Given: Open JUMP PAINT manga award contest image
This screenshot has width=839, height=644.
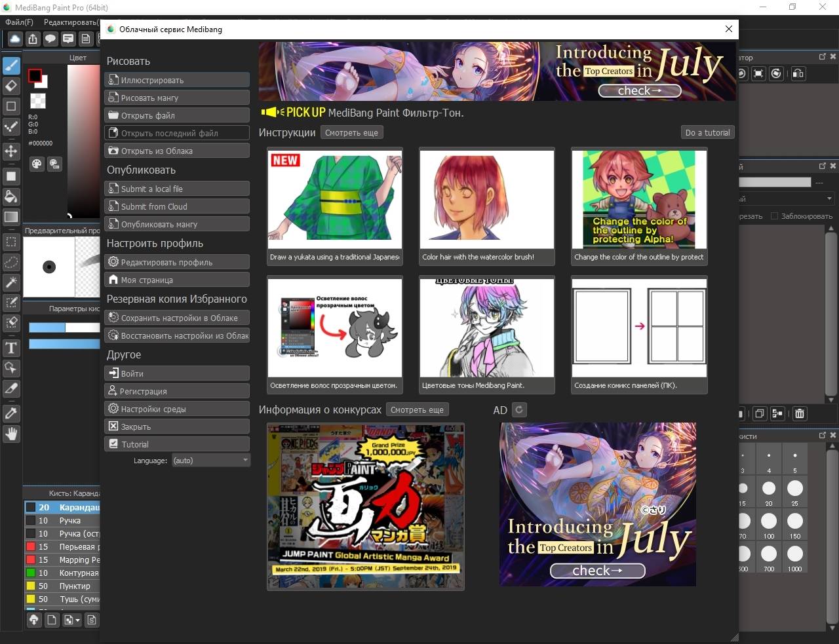Looking at the screenshot, I should point(366,506).
